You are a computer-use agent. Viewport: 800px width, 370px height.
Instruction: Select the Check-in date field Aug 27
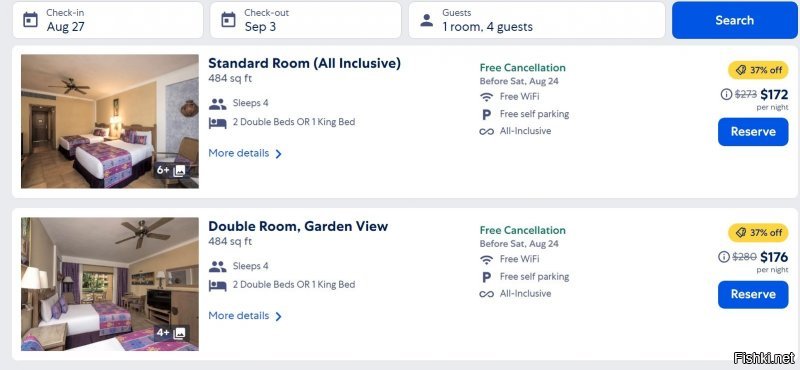108,20
